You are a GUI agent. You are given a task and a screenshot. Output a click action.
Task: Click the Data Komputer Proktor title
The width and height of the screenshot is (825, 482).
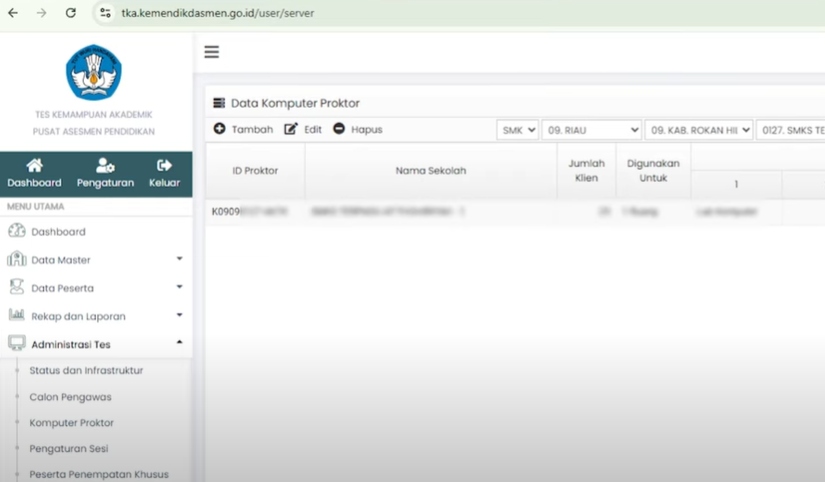pyautogui.click(x=295, y=103)
